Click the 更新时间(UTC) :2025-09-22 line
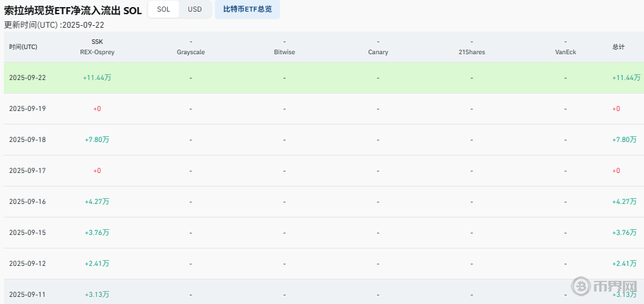The image size is (644, 304). pyautogui.click(x=54, y=25)
